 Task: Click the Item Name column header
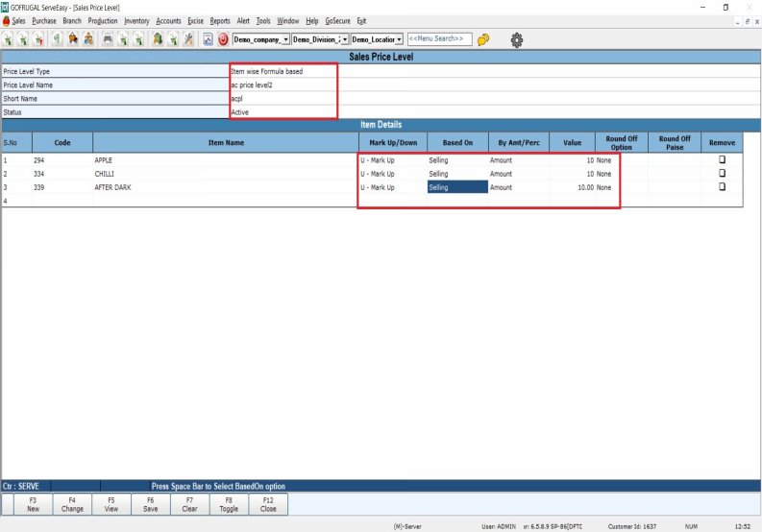pos(226,142)
